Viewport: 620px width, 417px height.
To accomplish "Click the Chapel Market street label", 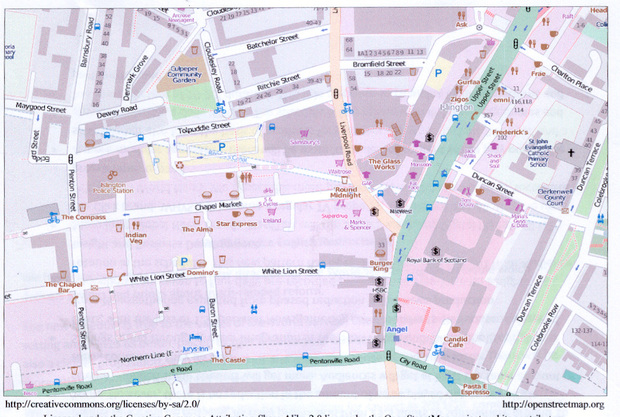I will coord(218,206).
